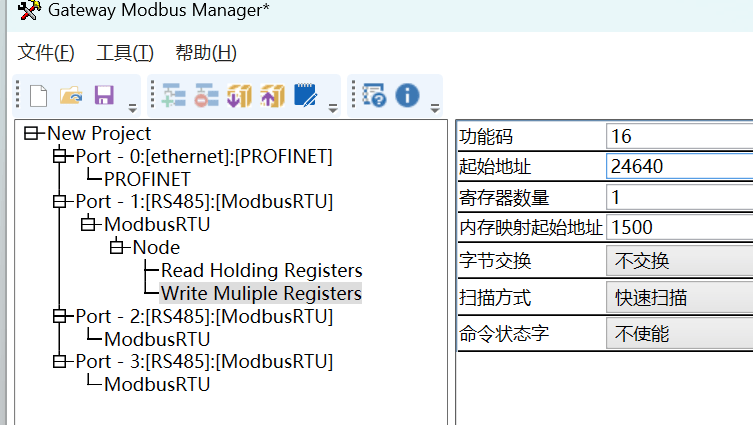Select the Node tree item

click(x=156, y=247)
